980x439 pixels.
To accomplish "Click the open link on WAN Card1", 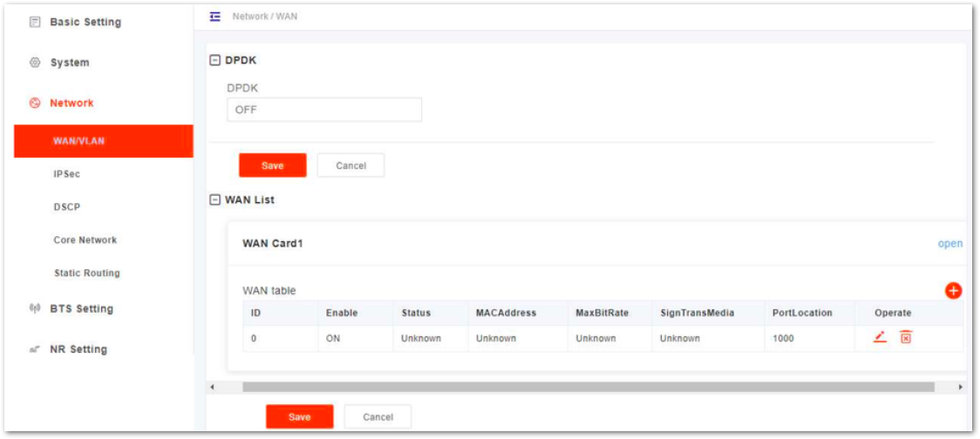I will [x=950, y=244].
